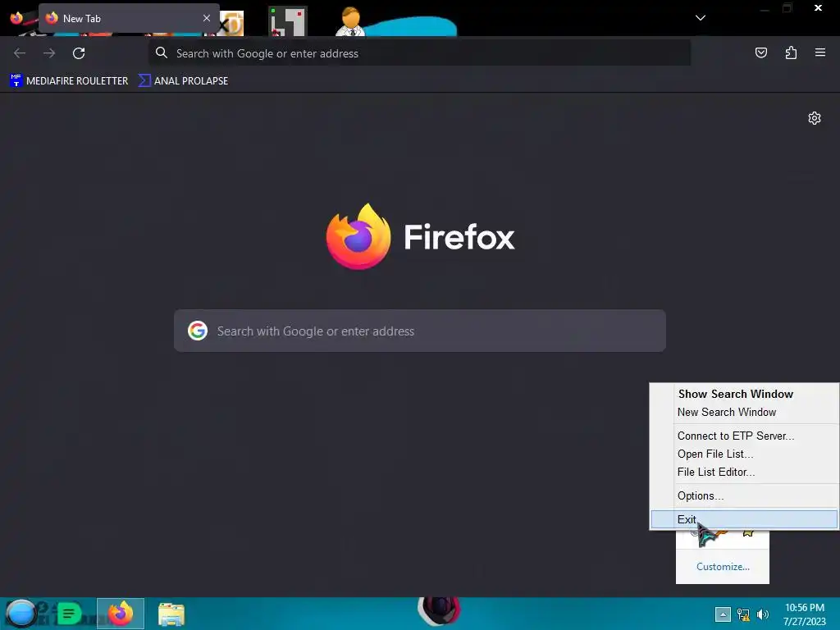
Task: Focus the center Google search box
Action: 419,331
